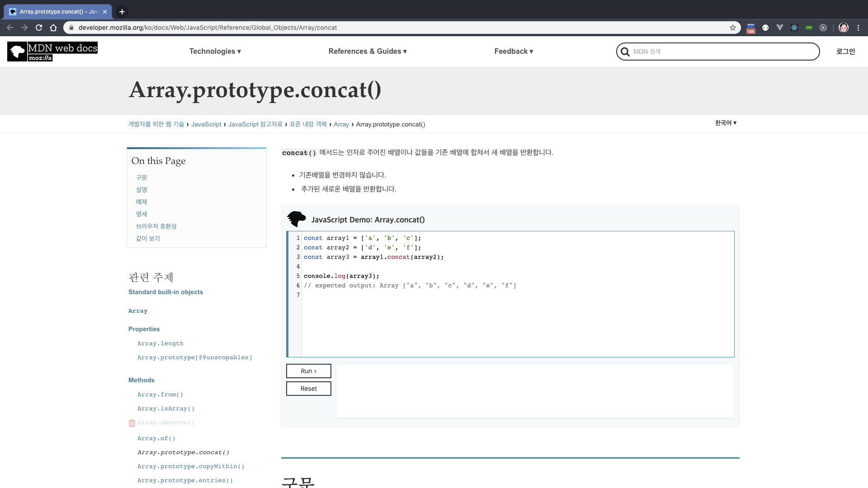Viewport: 868px width, 488px height.
Task: Reset the JavaScript demo editor
Action: (x=309, y=389)
